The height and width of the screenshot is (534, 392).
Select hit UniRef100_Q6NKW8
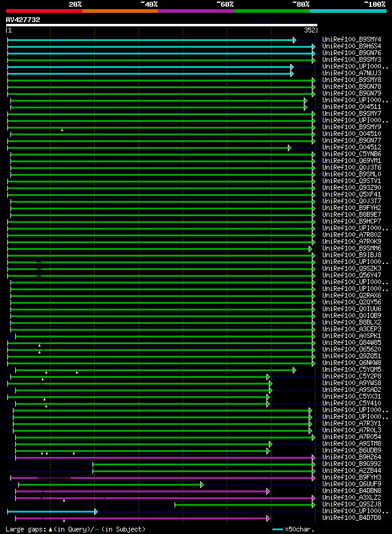coord(352,363)
